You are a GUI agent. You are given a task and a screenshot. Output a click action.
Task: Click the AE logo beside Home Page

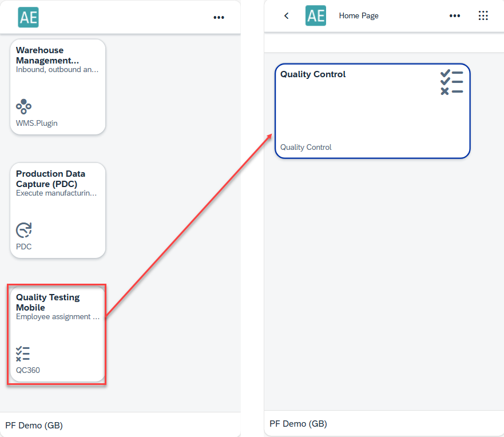point(315,16)
